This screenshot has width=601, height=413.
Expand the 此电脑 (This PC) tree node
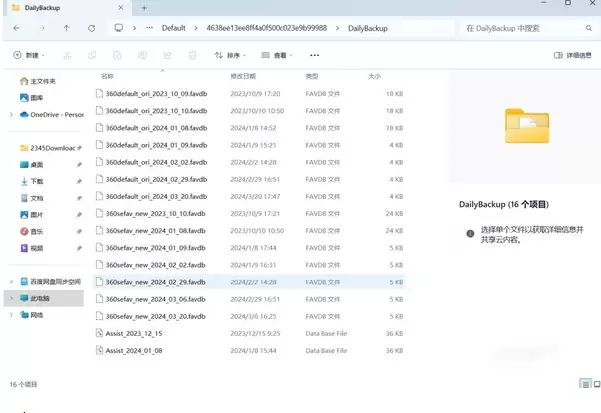10,298
